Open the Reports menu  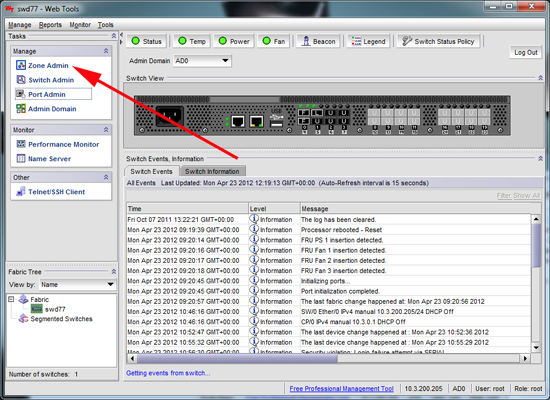coord(50,25)
